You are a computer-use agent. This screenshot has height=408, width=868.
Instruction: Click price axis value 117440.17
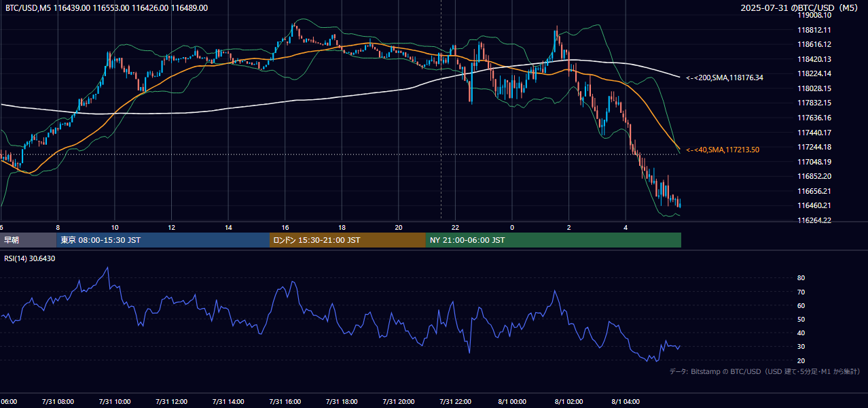(814, 133)
